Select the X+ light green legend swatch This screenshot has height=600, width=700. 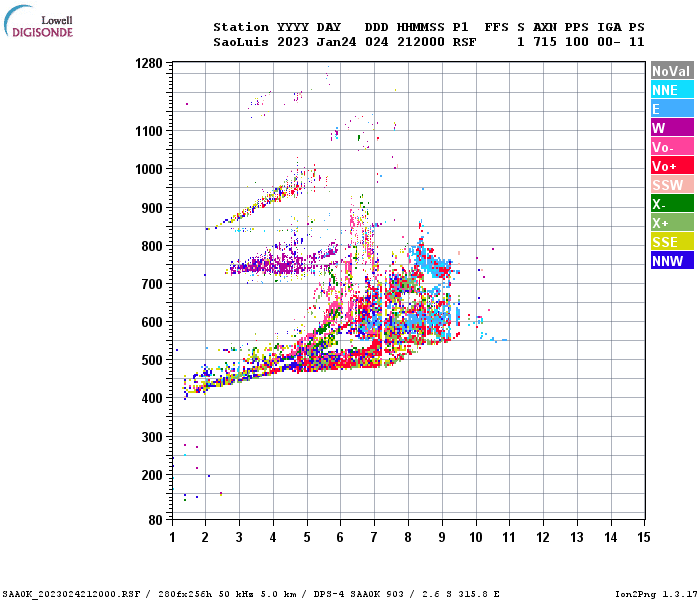pos(672,222)
